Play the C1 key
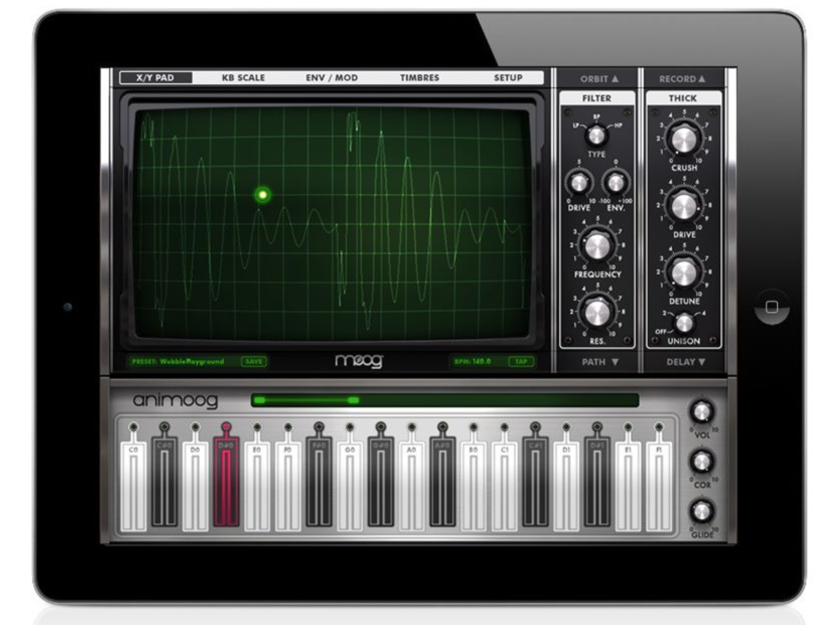The image size is (840, 629). [505, 485]
